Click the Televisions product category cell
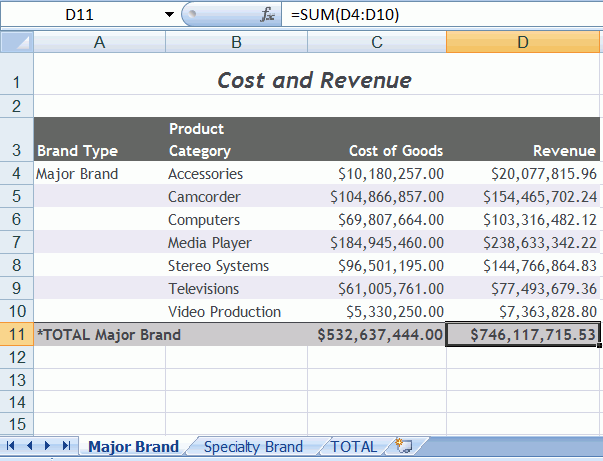 coord(203,289)
